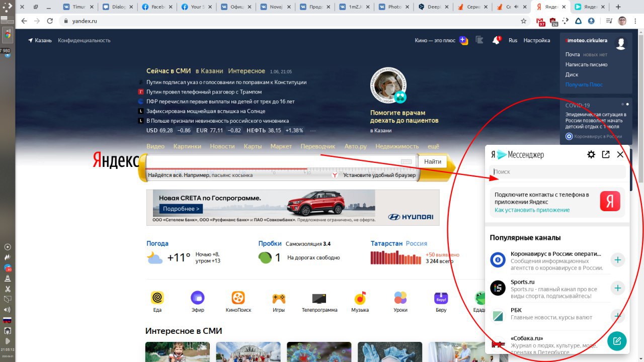Open the Пробки traffic widget title
Screen dimensions: 644x362
[270, 243]
